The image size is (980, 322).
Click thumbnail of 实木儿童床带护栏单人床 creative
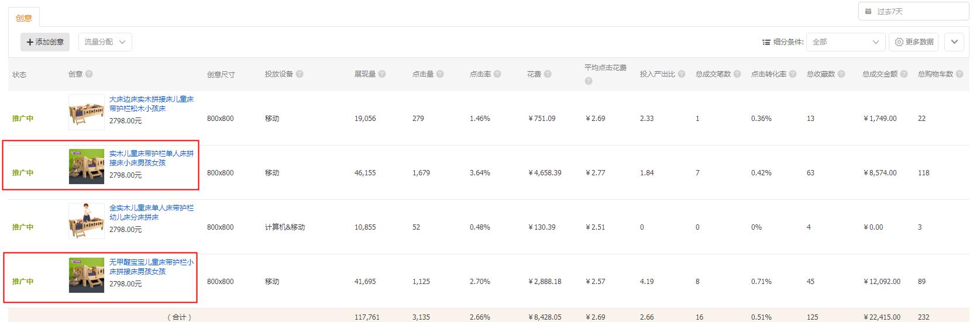[x=87, y=167]
